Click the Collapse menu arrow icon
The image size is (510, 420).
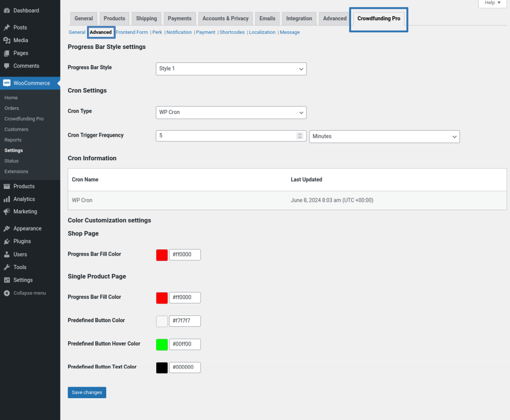7,293
